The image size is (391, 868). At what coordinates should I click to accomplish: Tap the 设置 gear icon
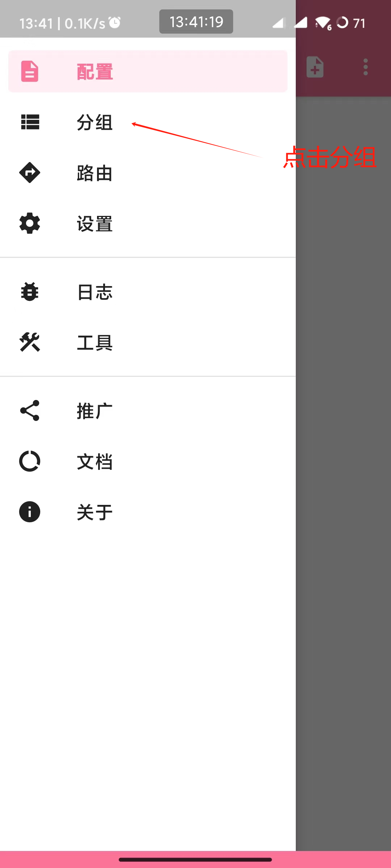[30, 224]
